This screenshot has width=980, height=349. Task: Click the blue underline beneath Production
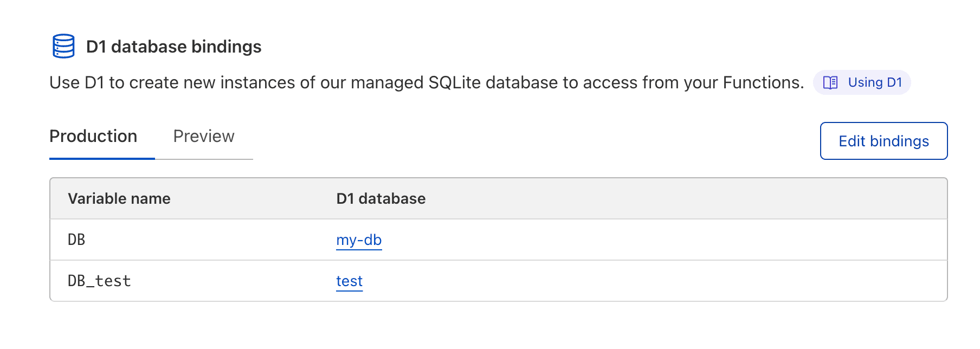point(102,159)
